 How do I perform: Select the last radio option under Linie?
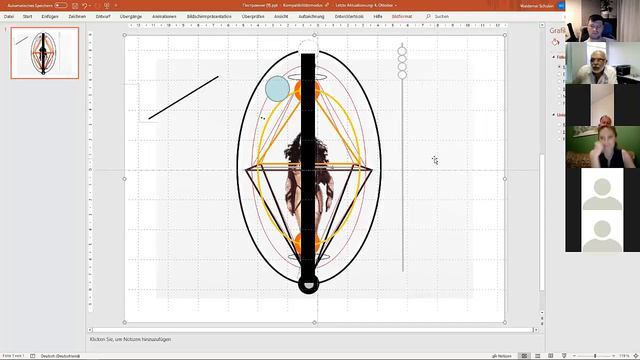(x=560, y=139)
